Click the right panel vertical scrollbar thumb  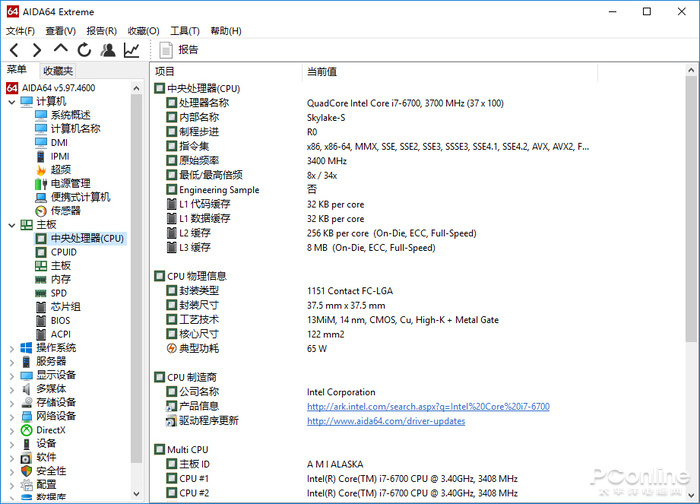coord(691,209)
